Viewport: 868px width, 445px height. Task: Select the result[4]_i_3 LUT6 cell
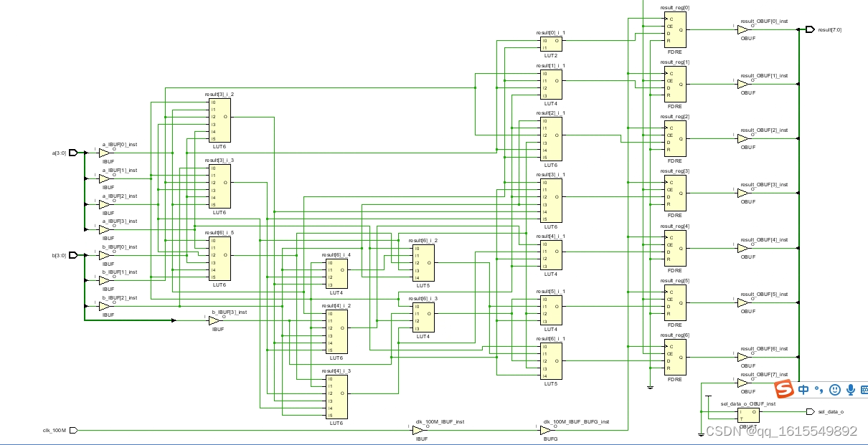336,397
